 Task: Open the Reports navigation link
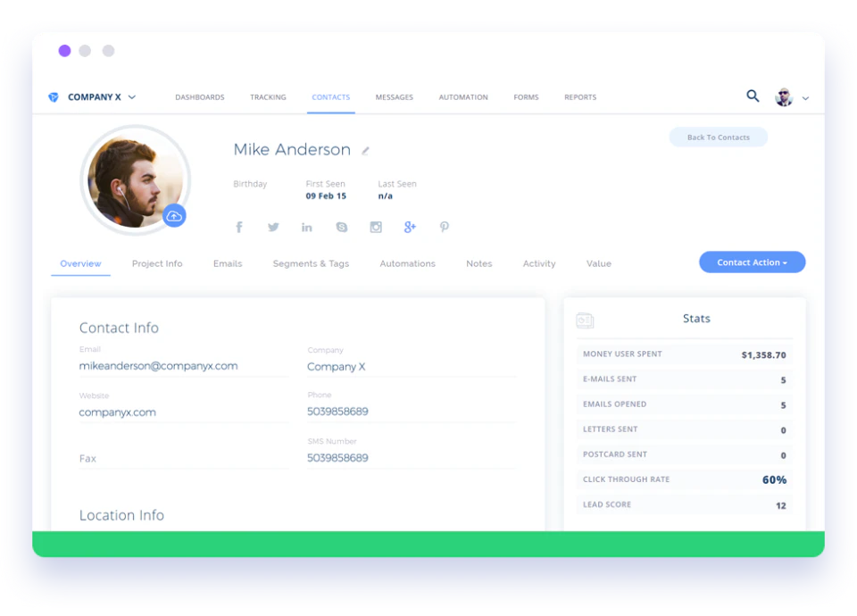tap(580, 96)
